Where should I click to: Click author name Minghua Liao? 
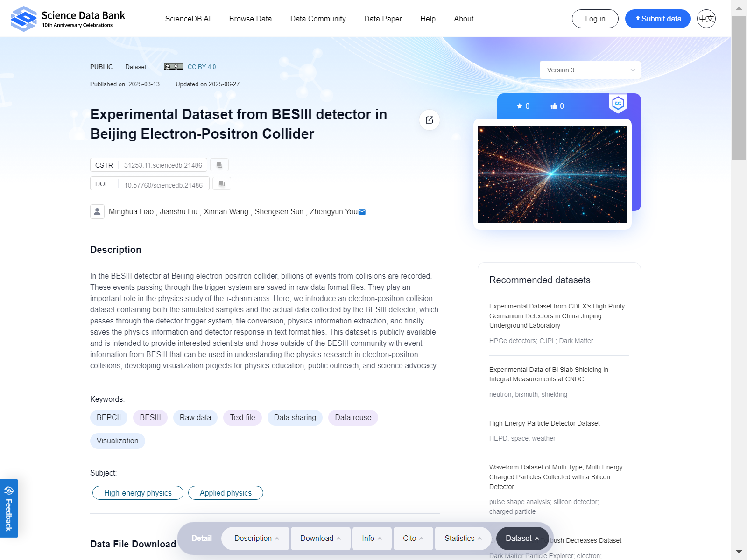point(131,212)
